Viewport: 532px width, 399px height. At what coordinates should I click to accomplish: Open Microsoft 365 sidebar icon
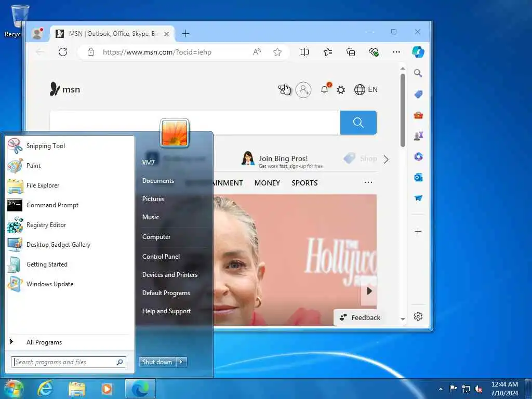(418, 156)
